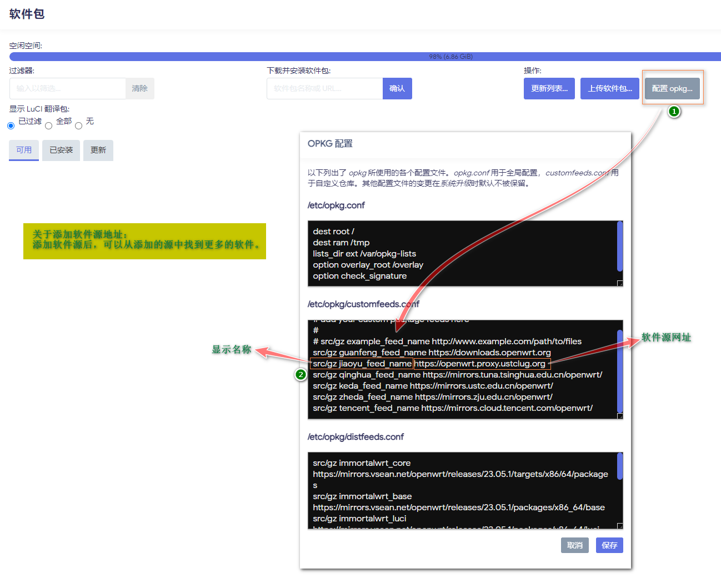Click the opkg.conf textarea resize handle

coord(620,283)
